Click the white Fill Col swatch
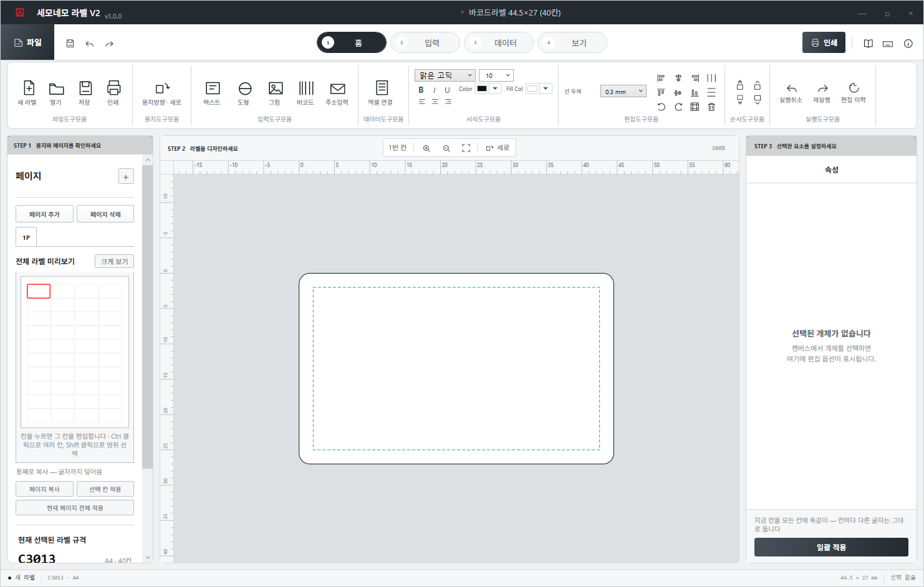This screenshot has height=587, width=924. [x=532, y=88]
